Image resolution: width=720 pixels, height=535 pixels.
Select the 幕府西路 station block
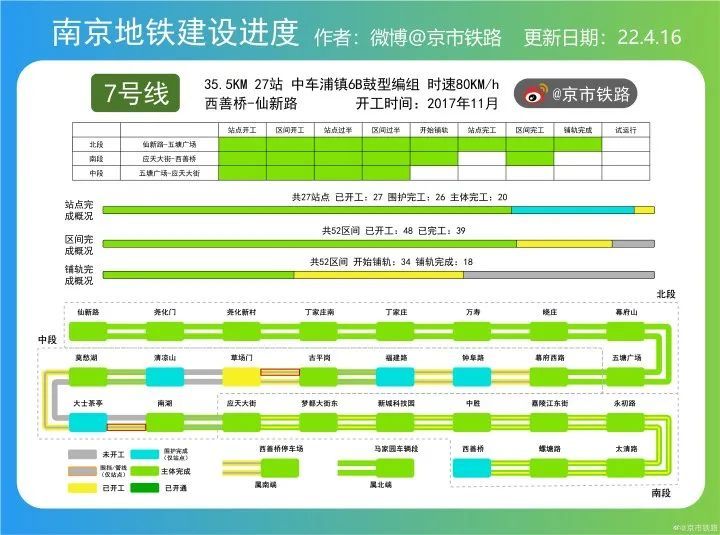[x=549, y=377]
